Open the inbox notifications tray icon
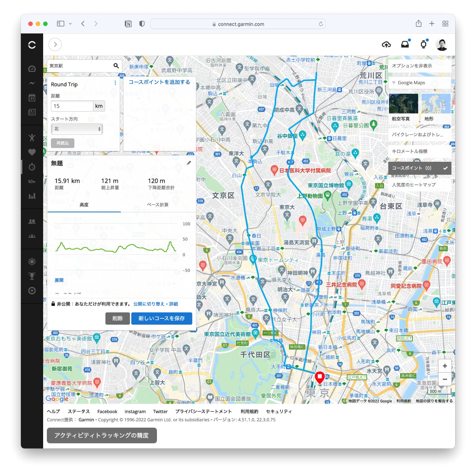This screenshot has width=476, height=476. 405,45
